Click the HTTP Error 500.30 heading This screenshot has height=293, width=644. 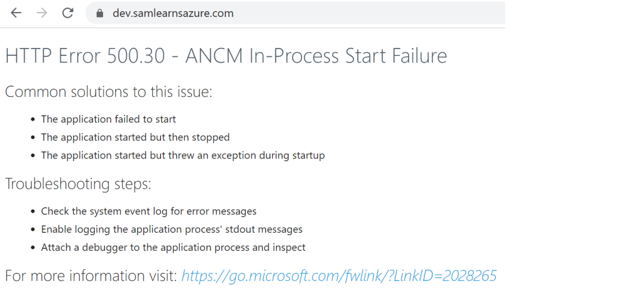[226, 56]
